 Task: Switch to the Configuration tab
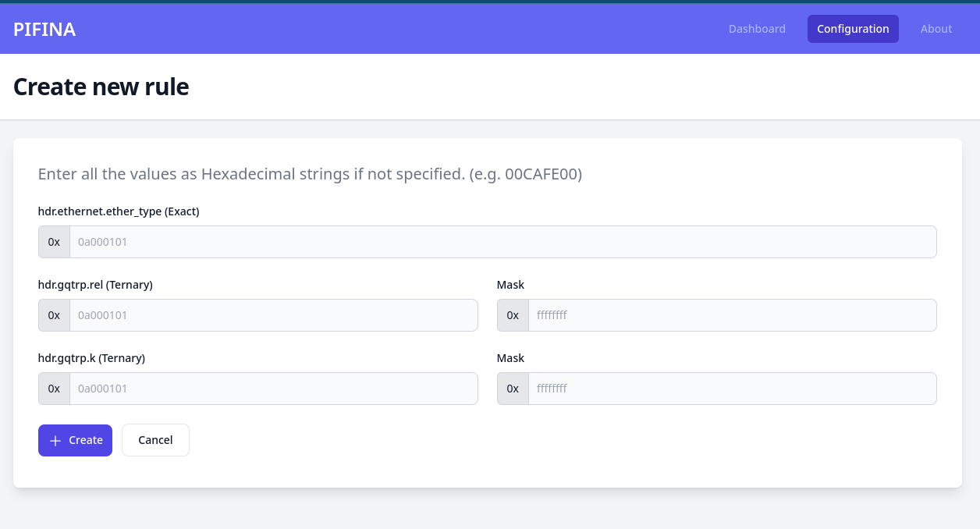(x=853, y=29)
